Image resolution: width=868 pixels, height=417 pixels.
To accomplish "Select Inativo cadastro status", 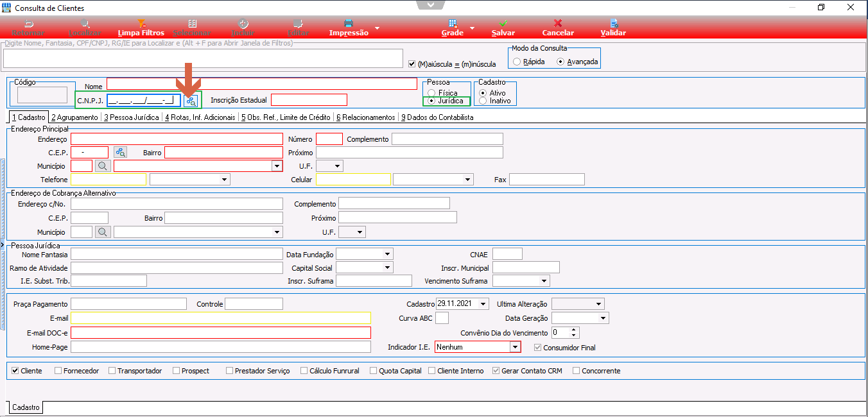I will [483, 101].
